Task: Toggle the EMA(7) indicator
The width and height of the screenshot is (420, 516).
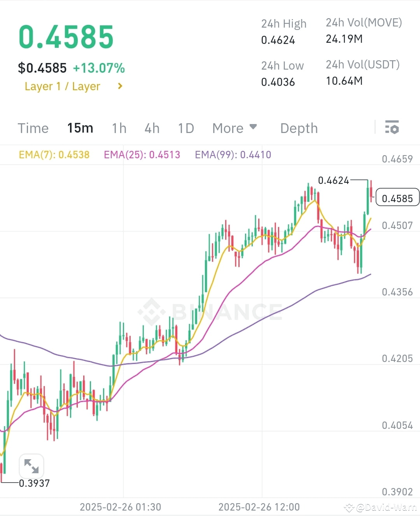Action: coord(54,154)
